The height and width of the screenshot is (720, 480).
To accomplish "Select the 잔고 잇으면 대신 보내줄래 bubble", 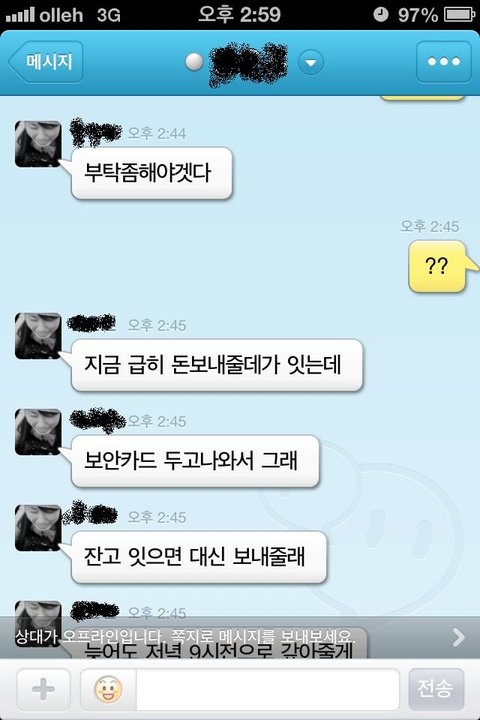I will pyautogui.click(x=198, y=557).
